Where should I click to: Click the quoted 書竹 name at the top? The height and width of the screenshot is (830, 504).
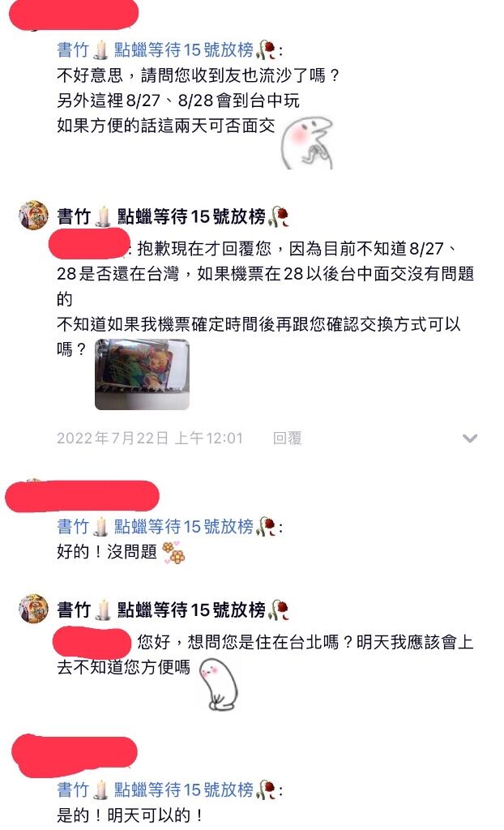click(x=169, y=50)
